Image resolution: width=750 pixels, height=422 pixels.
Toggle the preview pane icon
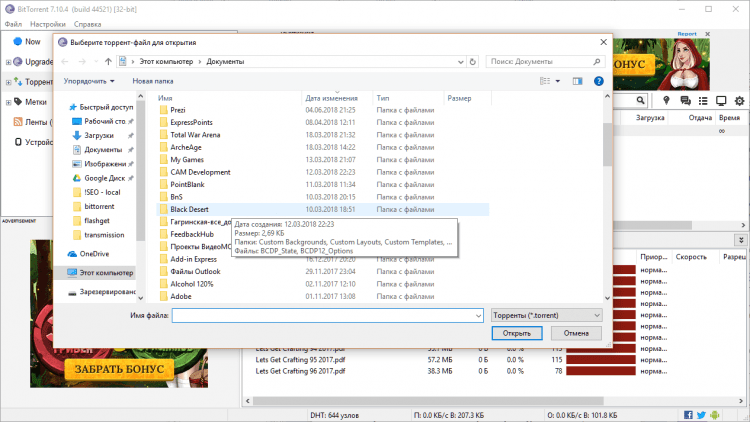pyautogui.click(x=577, y=80)
